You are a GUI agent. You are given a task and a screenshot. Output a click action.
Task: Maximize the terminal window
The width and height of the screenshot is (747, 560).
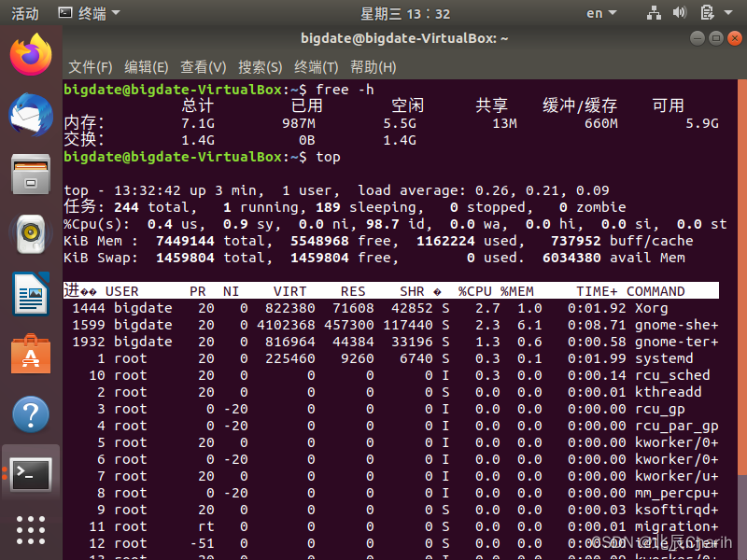[x=716, y=38]
